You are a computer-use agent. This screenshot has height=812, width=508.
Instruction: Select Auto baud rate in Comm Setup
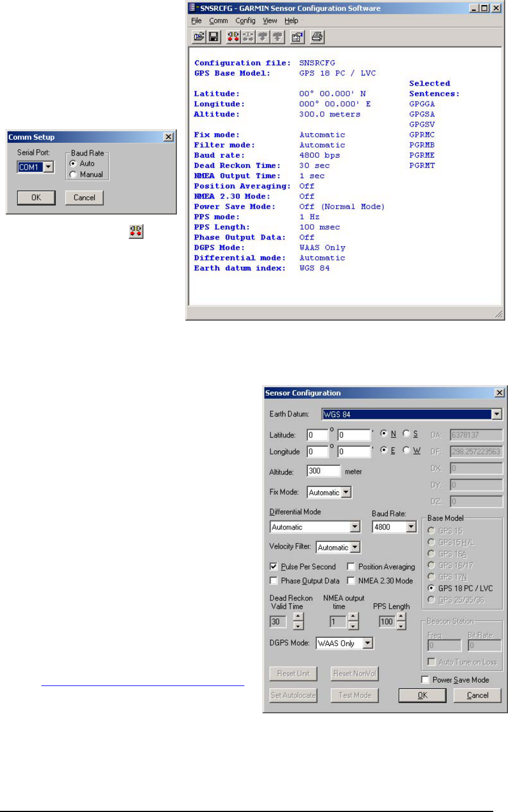tap(73, 163)
